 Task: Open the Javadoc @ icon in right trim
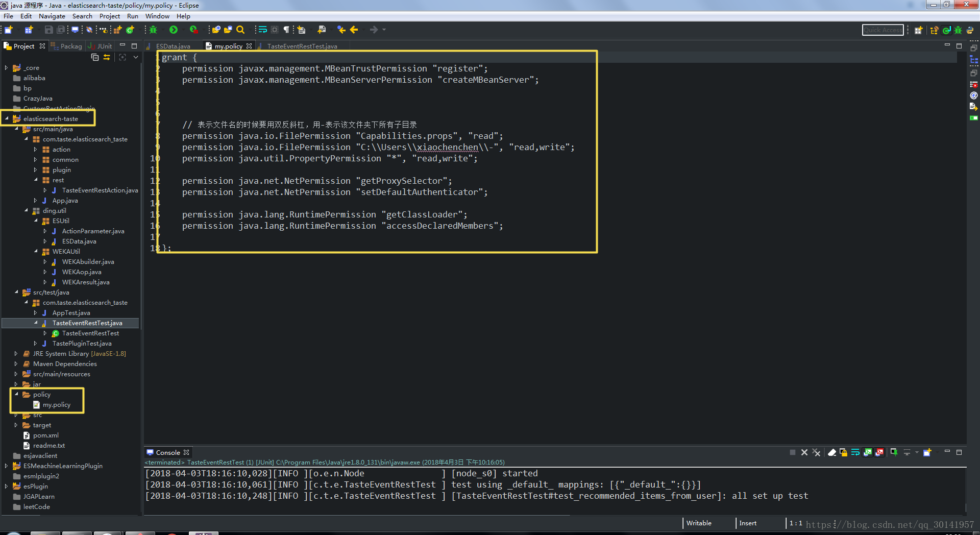coord(974,95)
